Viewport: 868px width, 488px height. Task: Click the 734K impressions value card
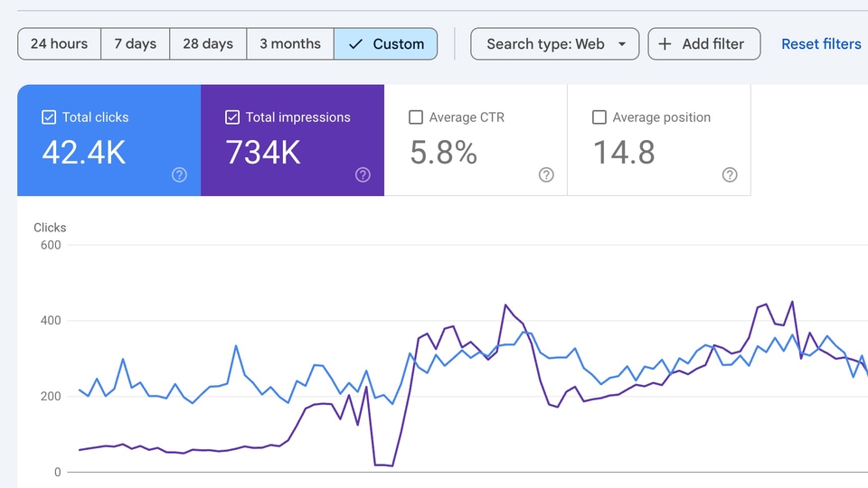292,140
